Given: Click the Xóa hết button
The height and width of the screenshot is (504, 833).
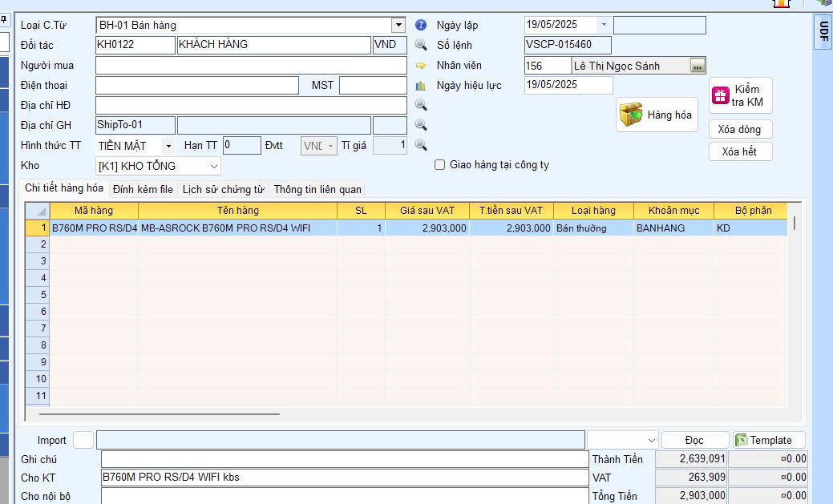Looking at the screenshot, I should [740, 151].
